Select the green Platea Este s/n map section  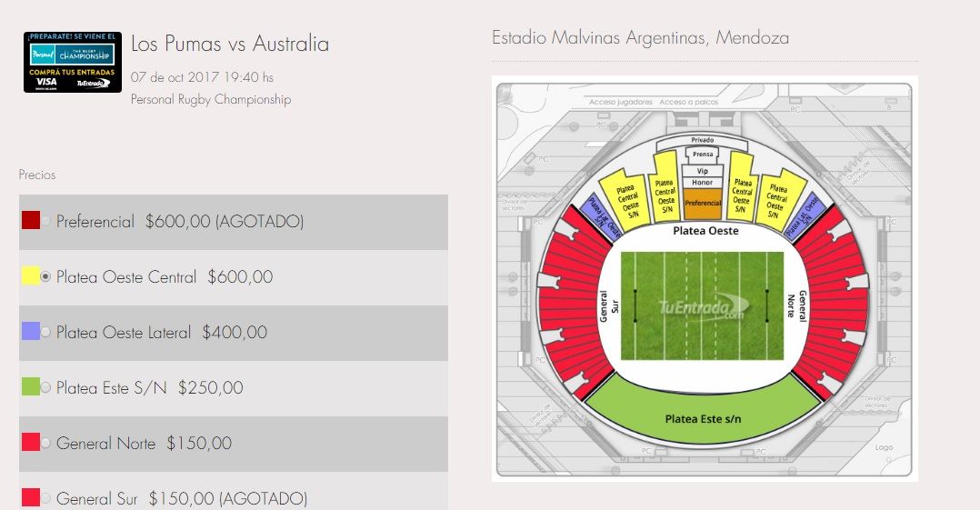point(703,414)
